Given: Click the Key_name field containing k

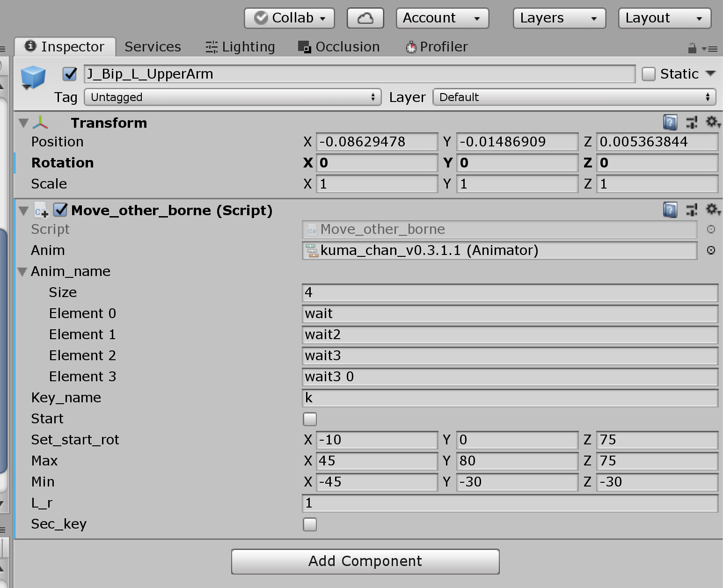Looking at the screenshot, I should point(510,398).
